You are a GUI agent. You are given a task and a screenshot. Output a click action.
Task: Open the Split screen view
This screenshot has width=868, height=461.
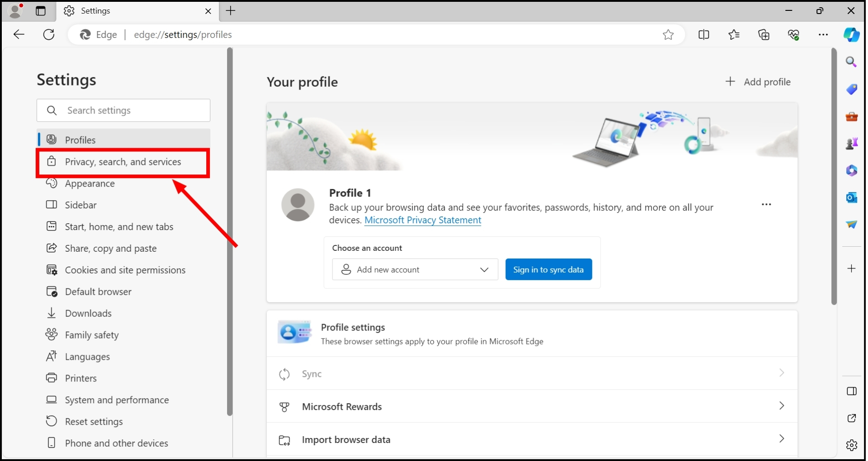pos(704,35)
